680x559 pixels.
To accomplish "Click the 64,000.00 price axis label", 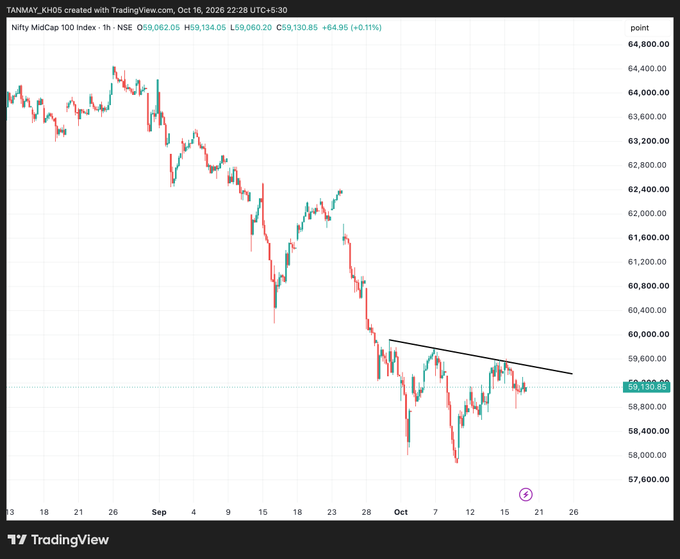I will pos(648,92).
